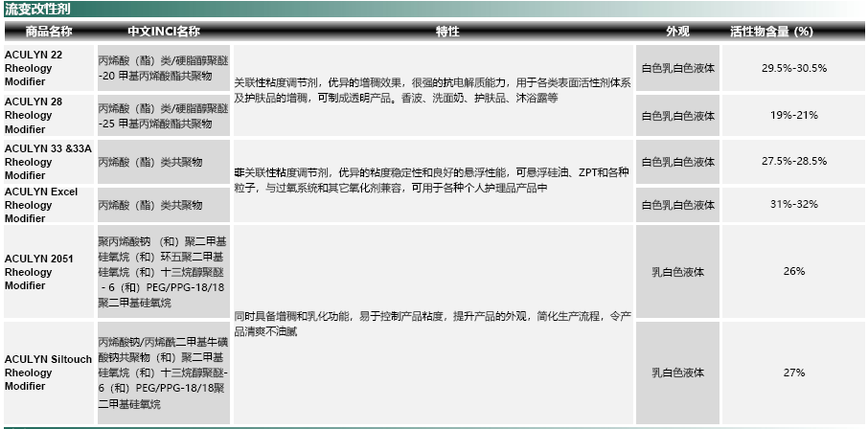Select the 19%-21% active content cell
This screenshot has width=868, height=429.
tap(793, 116)
